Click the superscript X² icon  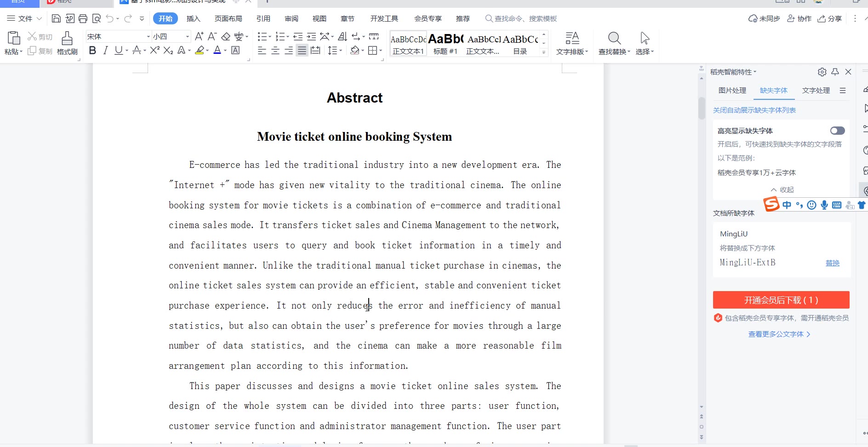(x=155, y=51)
